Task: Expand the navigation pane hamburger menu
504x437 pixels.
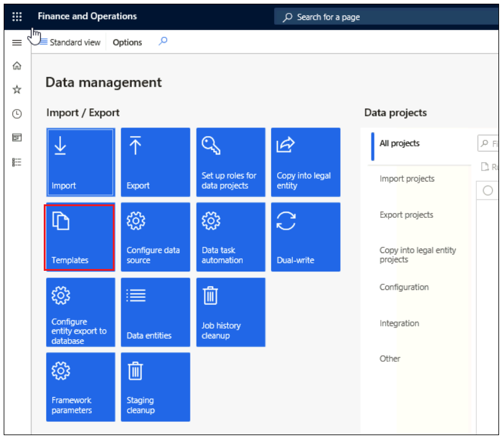Action: tap(17, 42)
